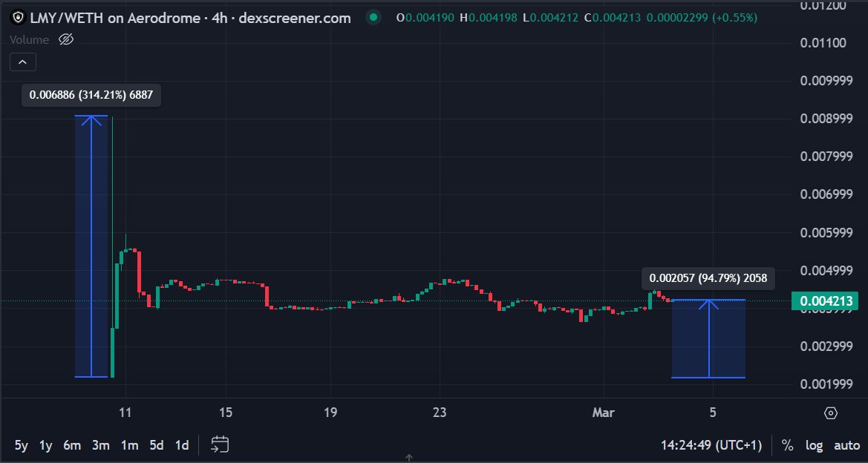Select the 1y time range
Screen dimensions: 868x463
coord(46,444)
